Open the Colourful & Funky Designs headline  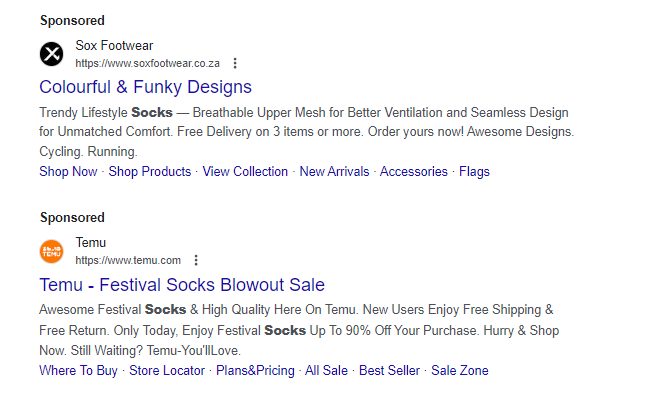(145, 87)
